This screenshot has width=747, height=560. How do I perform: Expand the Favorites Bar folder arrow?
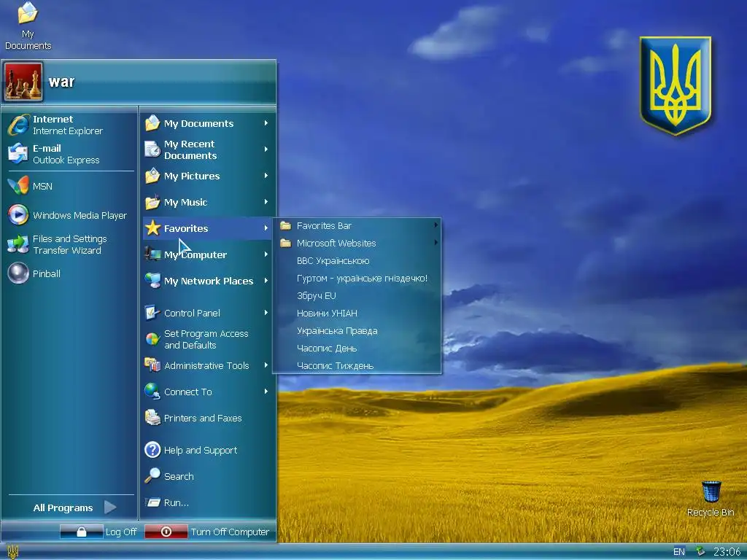coord(436,225)
